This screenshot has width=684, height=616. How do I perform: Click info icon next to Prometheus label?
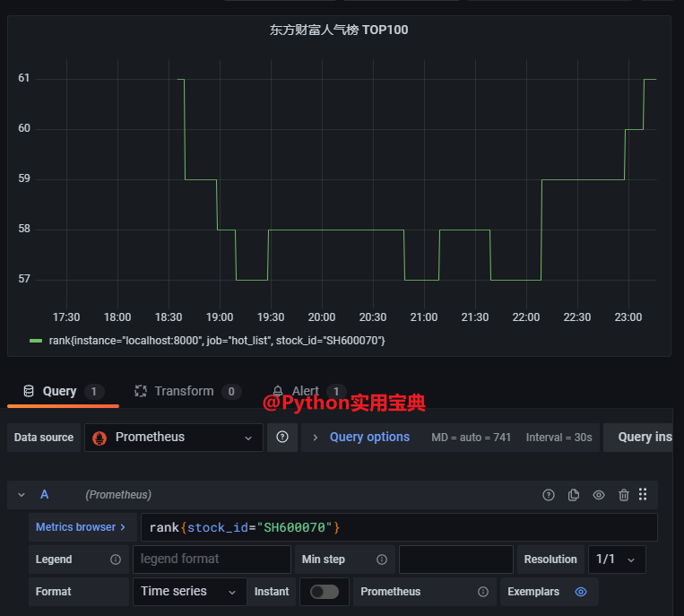click(x=483, y=592)
